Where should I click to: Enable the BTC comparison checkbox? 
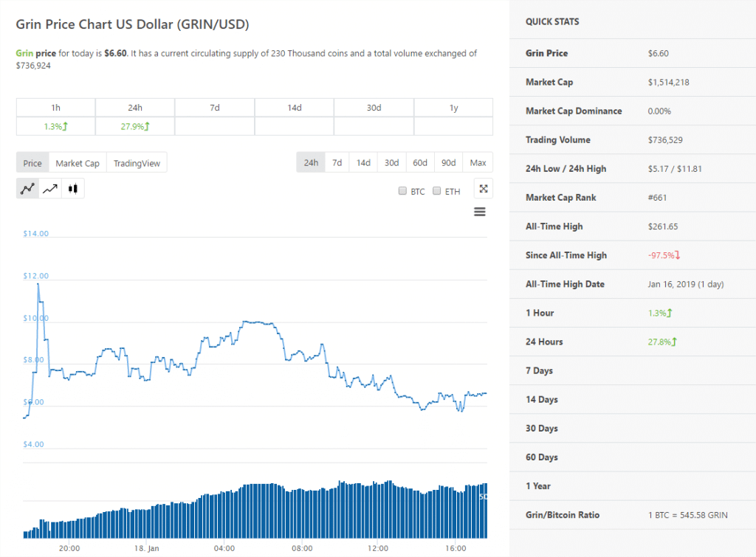402,191
